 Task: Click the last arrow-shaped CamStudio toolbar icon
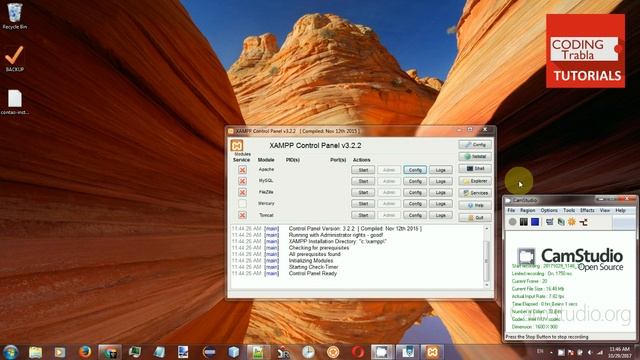tap(584, 222)
